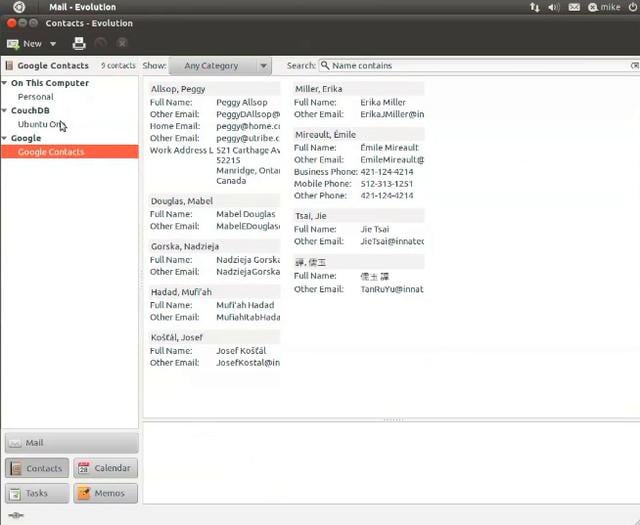Collapse the CouchDB group

coord(4,110)
